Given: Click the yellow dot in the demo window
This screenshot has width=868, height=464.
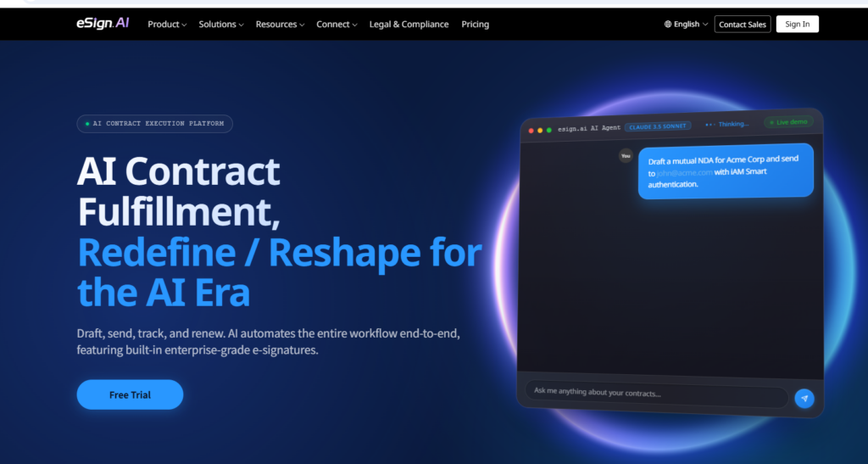Looking at the screenshot, I should pyautogui.click(x=540, y=131).
